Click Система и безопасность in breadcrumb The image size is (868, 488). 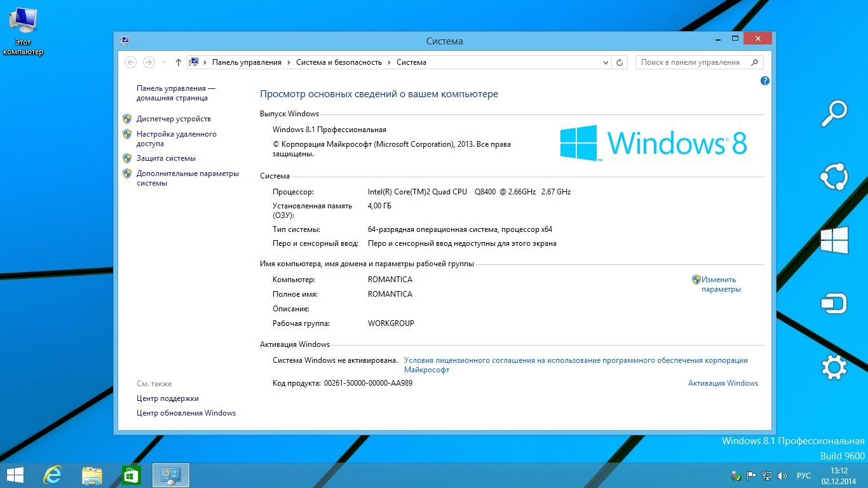(x=339, y=62)
